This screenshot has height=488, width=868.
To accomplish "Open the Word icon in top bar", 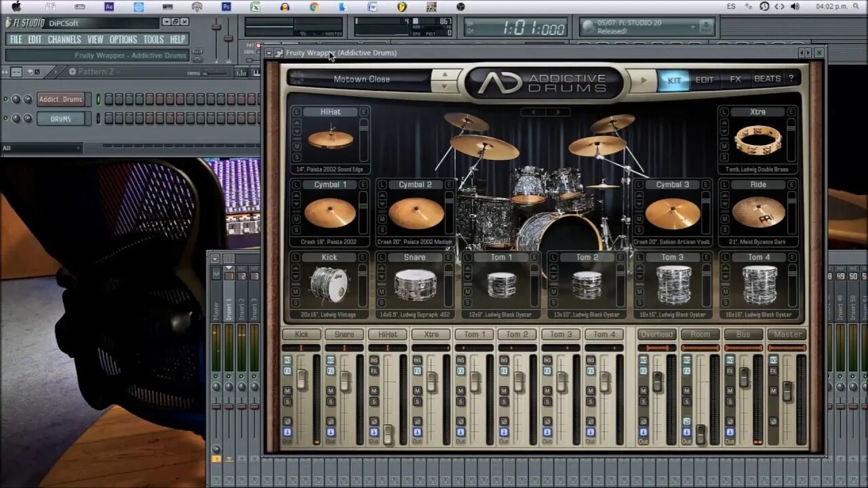I will pyautogui.click(x=372, y=7).
